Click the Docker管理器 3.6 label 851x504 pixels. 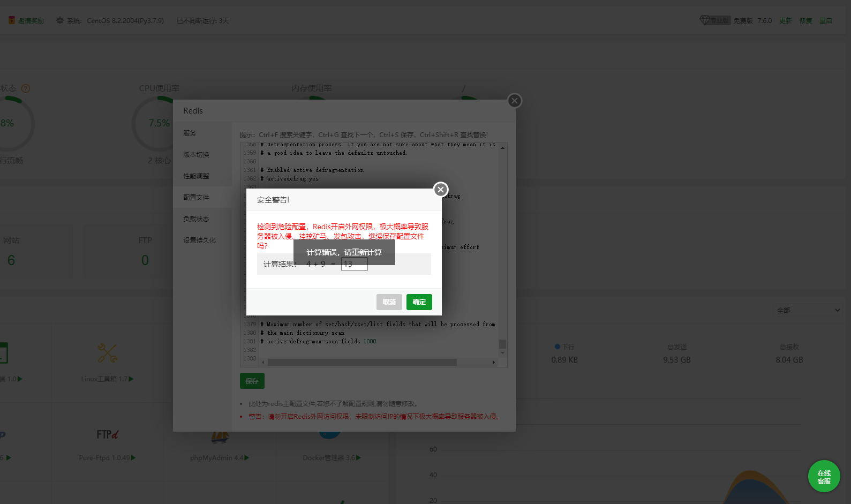click(x=329, y=457)
